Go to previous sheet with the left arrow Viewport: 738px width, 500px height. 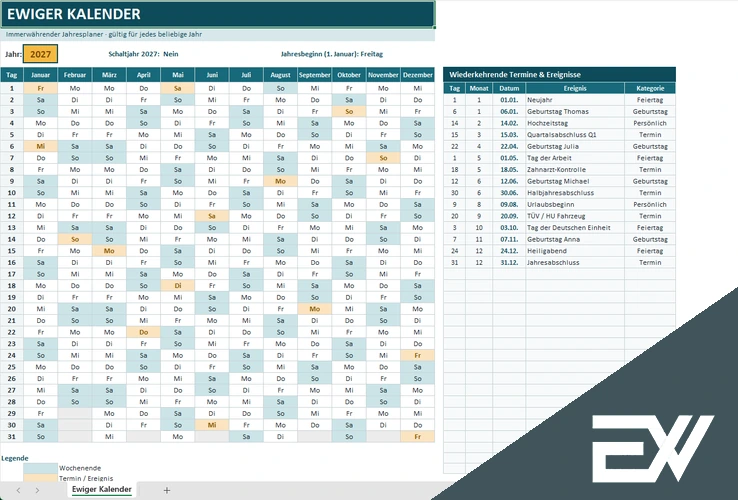(x=18, y=490)
